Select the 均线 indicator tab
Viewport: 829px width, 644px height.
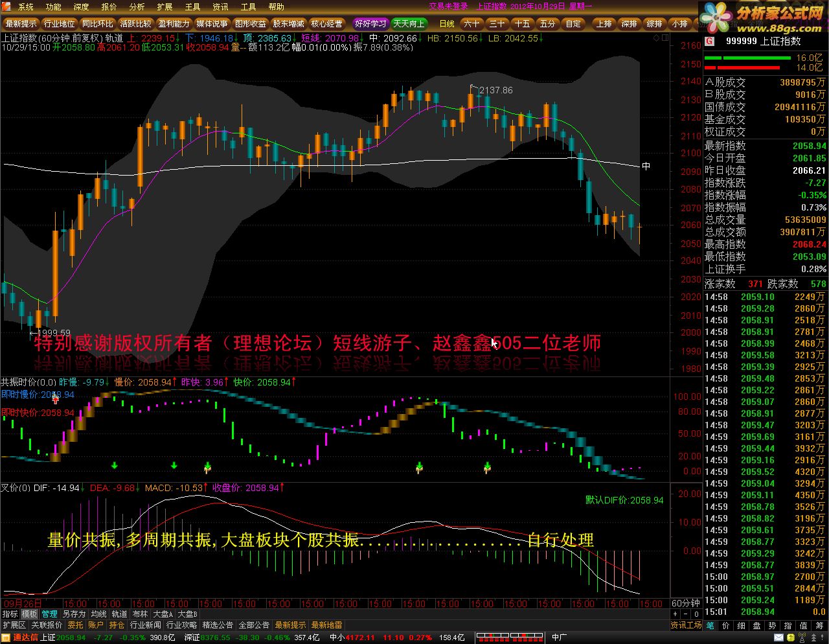coord(98,614)
